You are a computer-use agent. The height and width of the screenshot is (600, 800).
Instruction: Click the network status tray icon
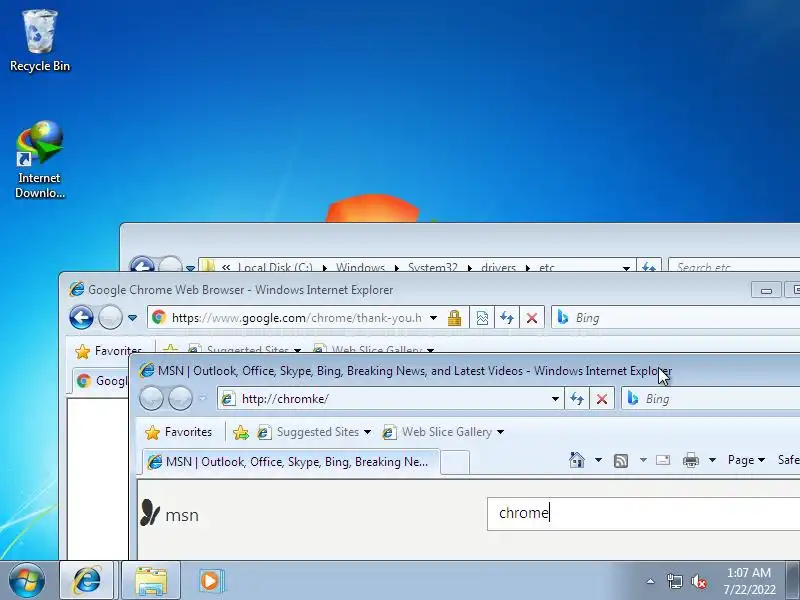click(x=674, y=581)
